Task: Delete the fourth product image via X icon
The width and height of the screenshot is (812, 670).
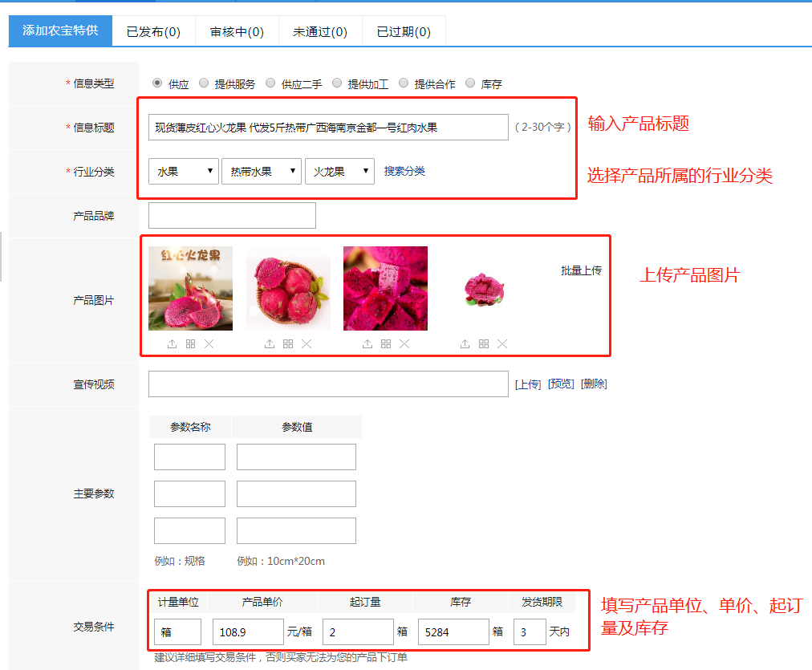Action: (x=502, y=344)
